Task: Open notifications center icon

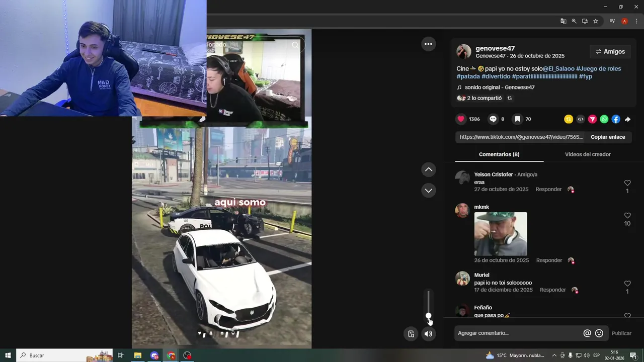Action: (x=633, y=355)
